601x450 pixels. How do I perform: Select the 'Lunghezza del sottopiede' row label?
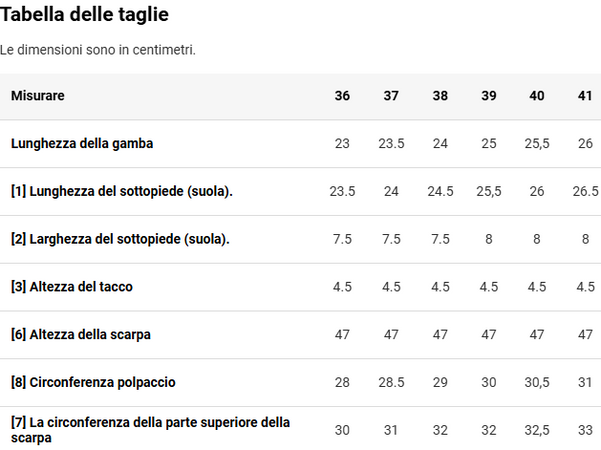coord(122,191)
